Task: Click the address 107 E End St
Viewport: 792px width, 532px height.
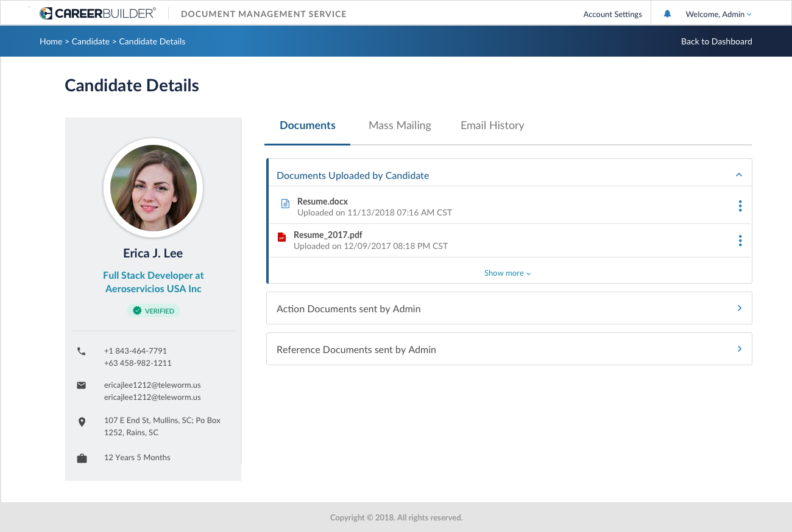Action: coord(162,426)
